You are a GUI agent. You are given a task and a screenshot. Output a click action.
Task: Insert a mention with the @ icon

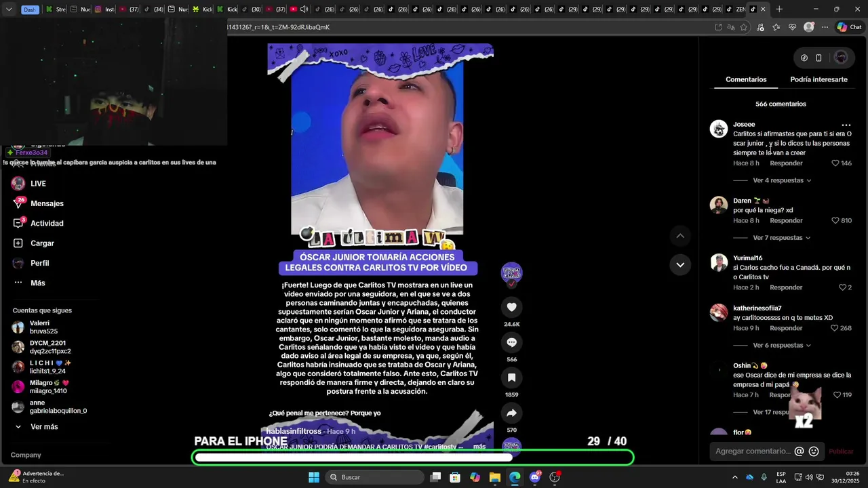click(799, 451)
